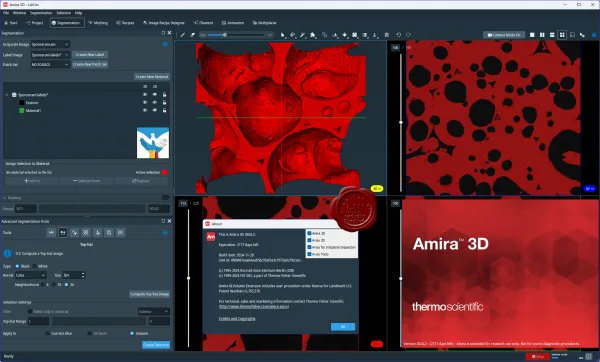Toggle lock for Material1
The image size is (600, 362).
click(x=165, y=110)
